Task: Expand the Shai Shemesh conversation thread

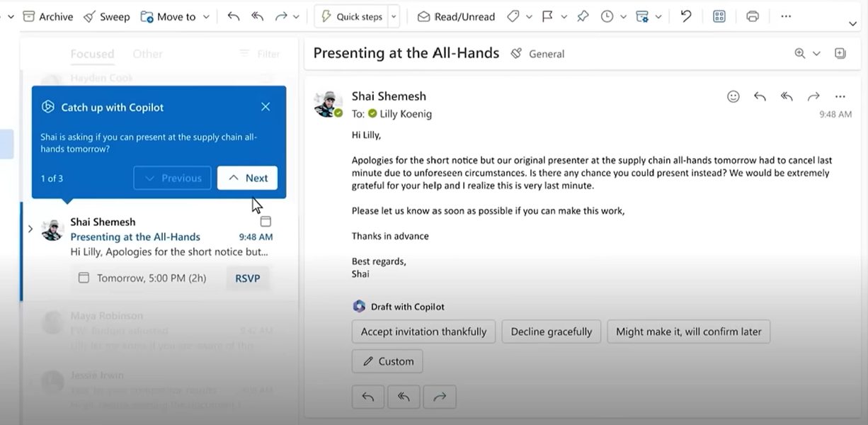Action: click(x=30, y=229)
